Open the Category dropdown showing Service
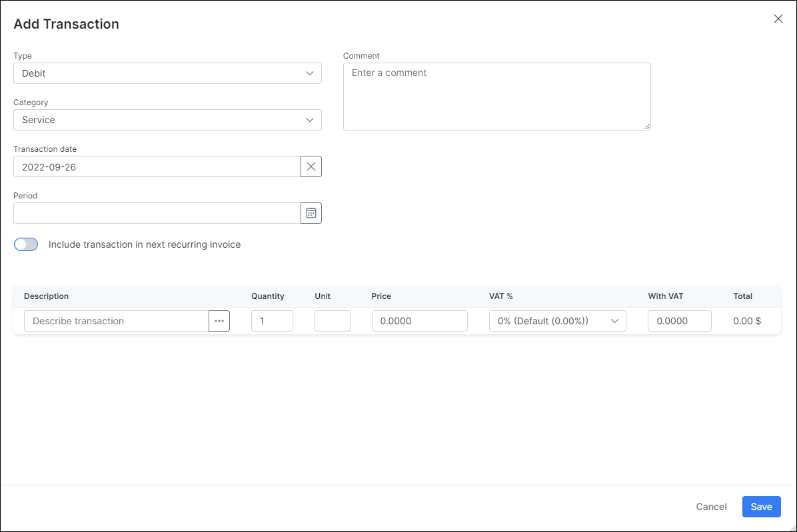This screenshot has height=532, width=797. click(167, 120)
